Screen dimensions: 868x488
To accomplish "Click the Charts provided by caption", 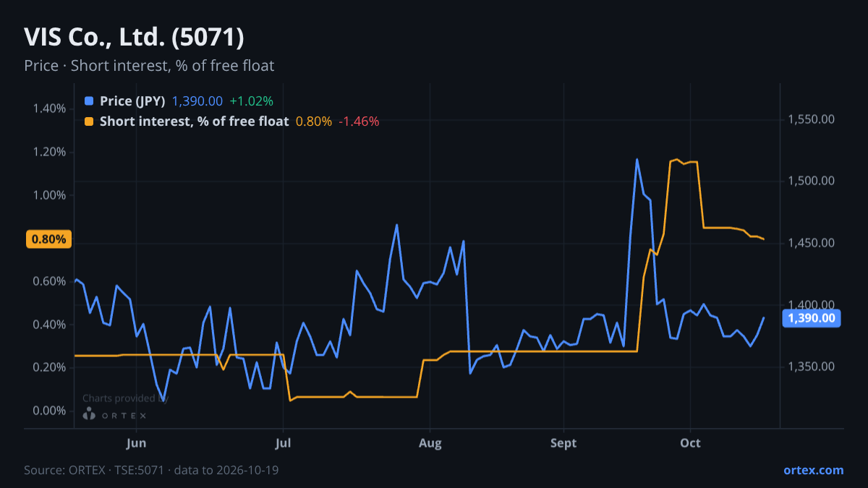I will [x=126, y=398].
